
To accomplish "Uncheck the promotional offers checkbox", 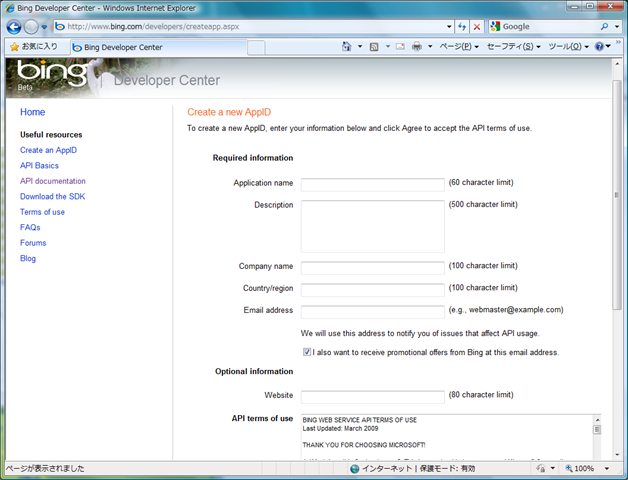I will coord(307,352).
